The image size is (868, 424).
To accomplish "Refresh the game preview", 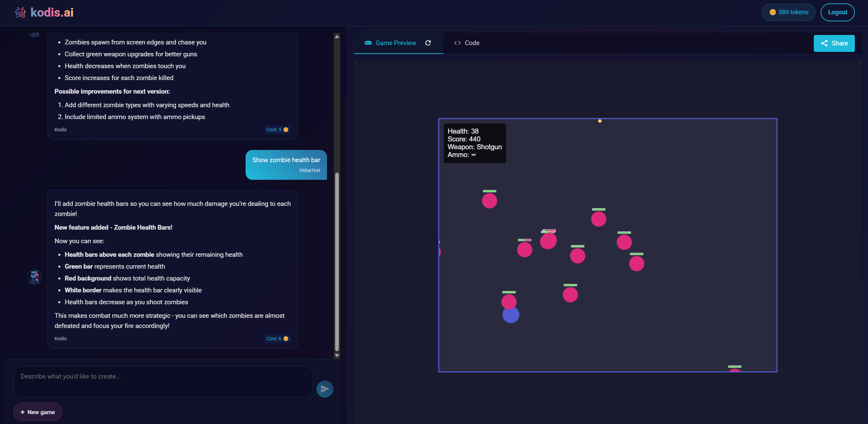I will (428, 43).
